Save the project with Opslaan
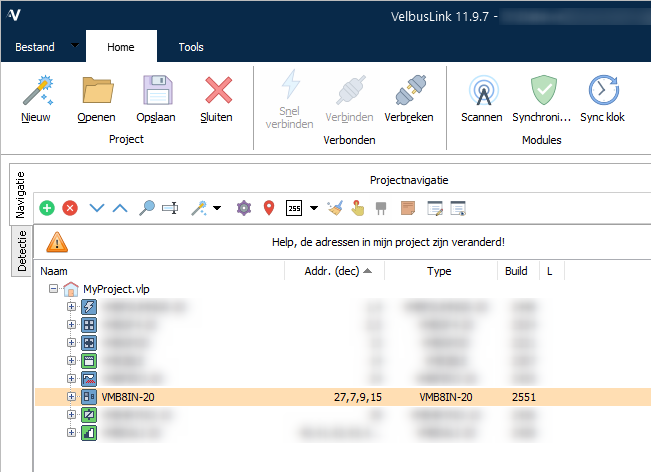Viewport: 651px width, 472px height. tap(156, 99)
